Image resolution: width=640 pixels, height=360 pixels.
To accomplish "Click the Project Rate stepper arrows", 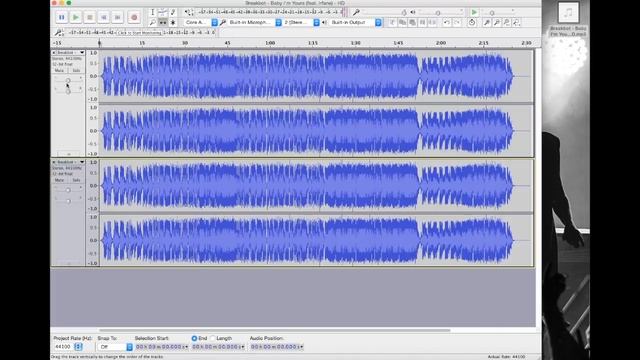I will pos(78,347).
